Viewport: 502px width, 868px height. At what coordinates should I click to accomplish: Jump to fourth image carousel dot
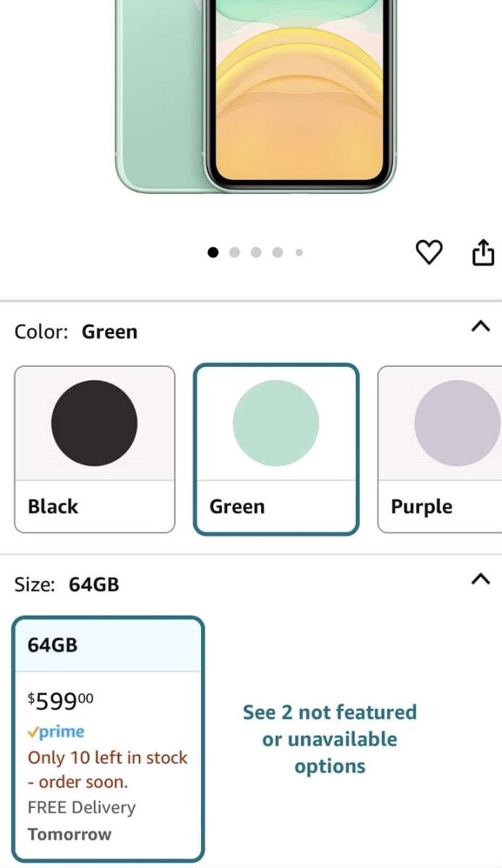coord(278,252)
